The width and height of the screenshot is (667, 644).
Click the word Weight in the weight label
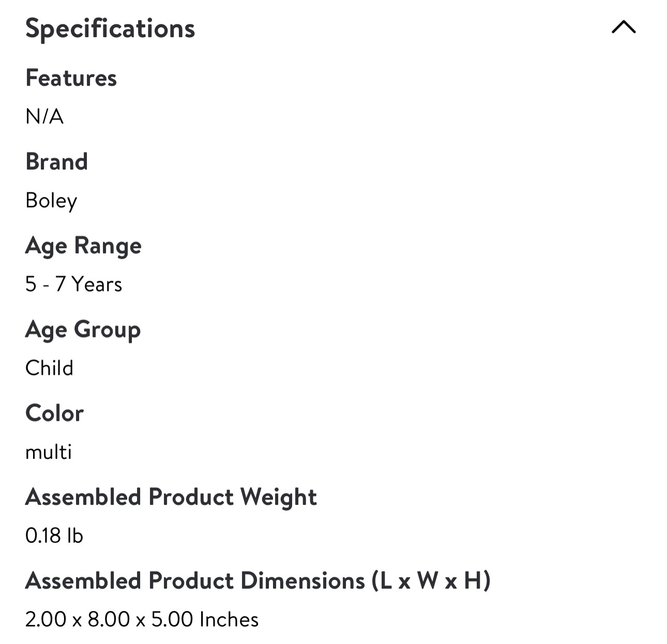[x=278, y=497]
